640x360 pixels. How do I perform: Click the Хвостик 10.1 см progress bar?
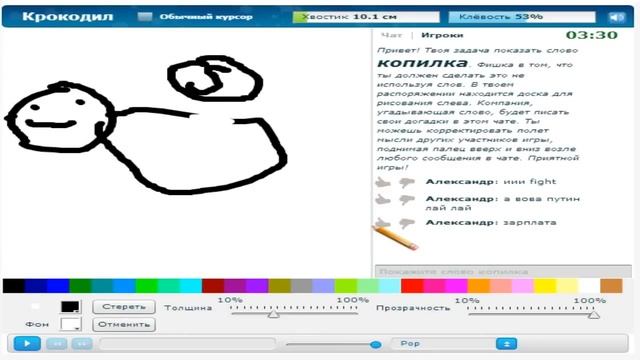coord(366,17)
